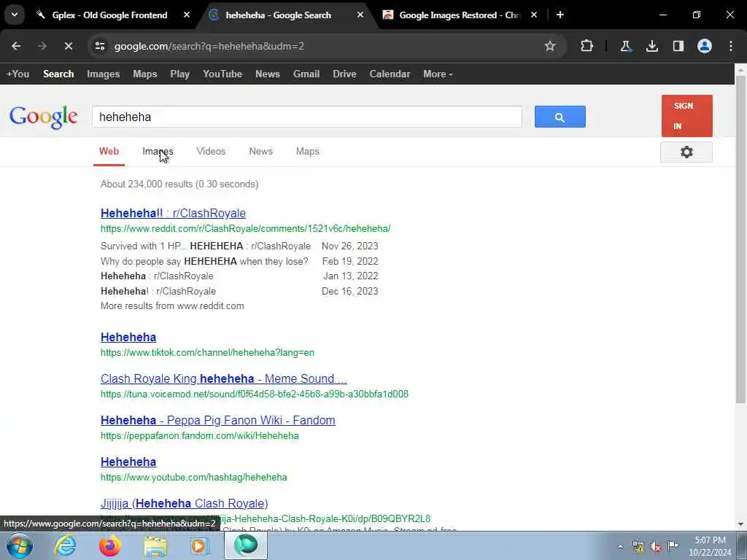Close the heheheha - Google Search tab
This screenshot has width=747, height=560.
(360, 15)
